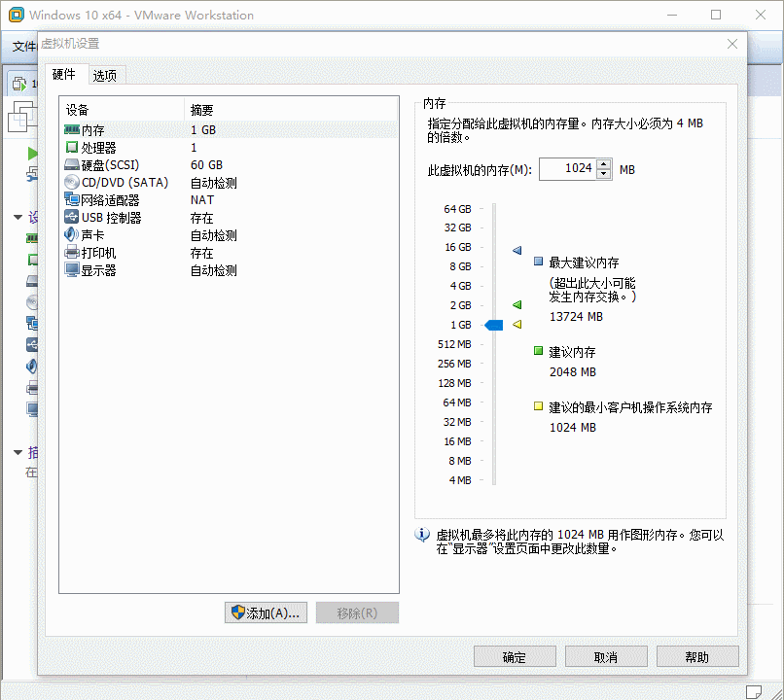784x700 pixels.
Task: Collapse the 设 section arrow in background sidebar
Action: pyautogui.click(x=18, y=218)
